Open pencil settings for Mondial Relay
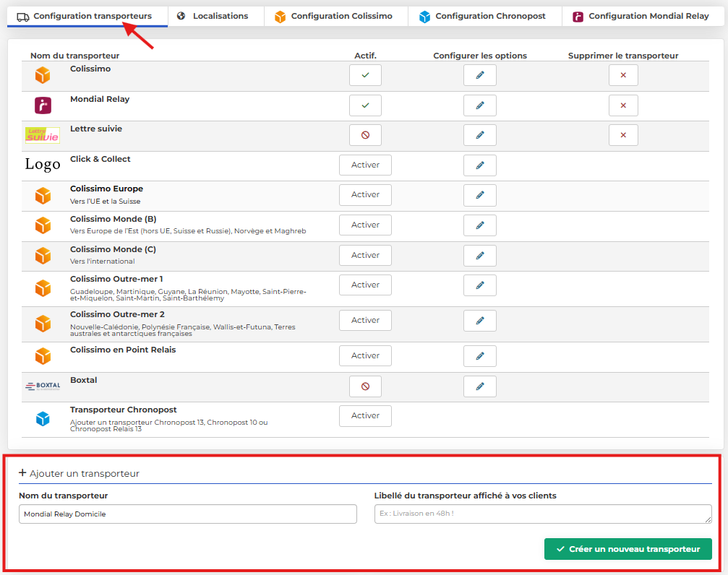Viewport: 728px width, 575px height. point(479,105)
